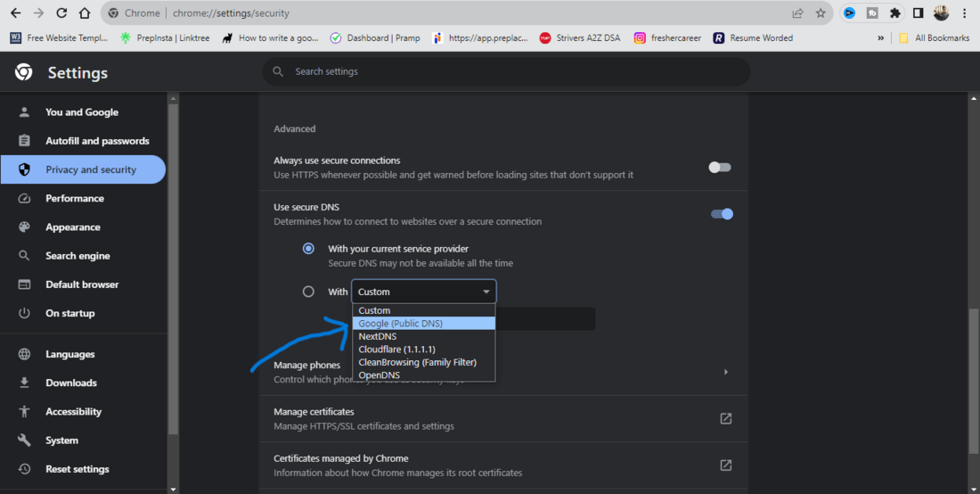Open the app.preplaced bookmark
The height and width of the screenshot is (494, 980).
tap(480, 38)
